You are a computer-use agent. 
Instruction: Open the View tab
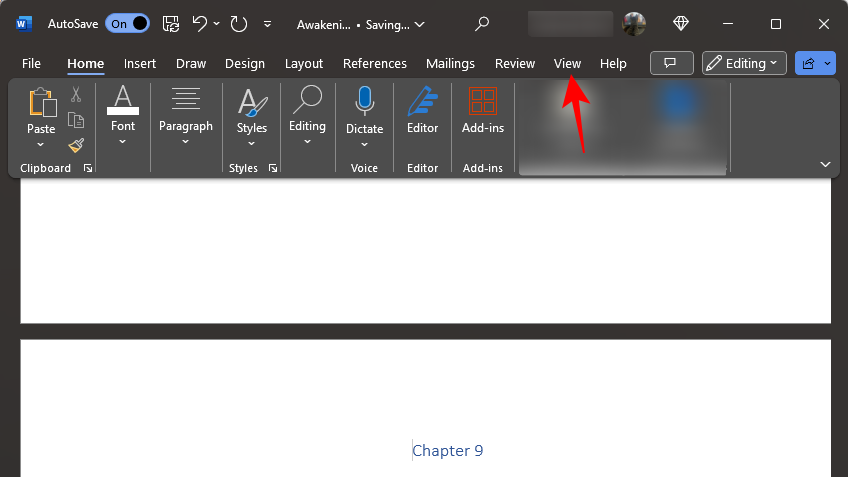(567, 63)
